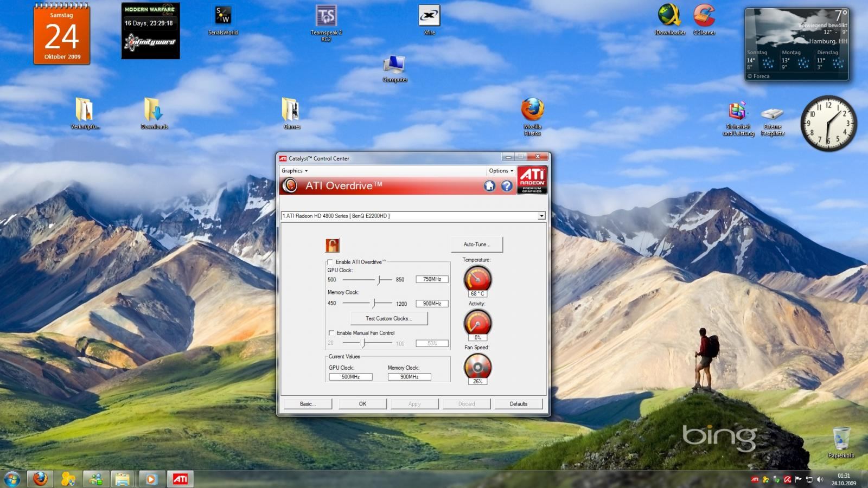Open the Games folder on desktop
Viewport: 868px width, 488px height.
tap(291, 113)
